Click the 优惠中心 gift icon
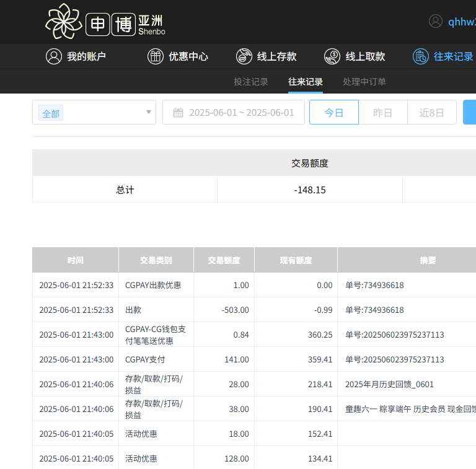 [x=155, y=56]
